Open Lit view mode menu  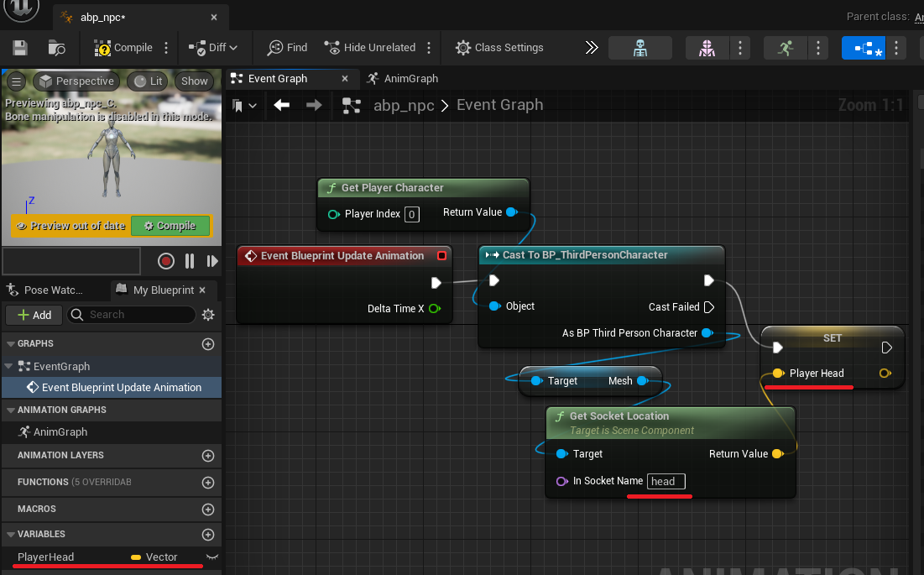pyautogui.click(x=148, y=81)
